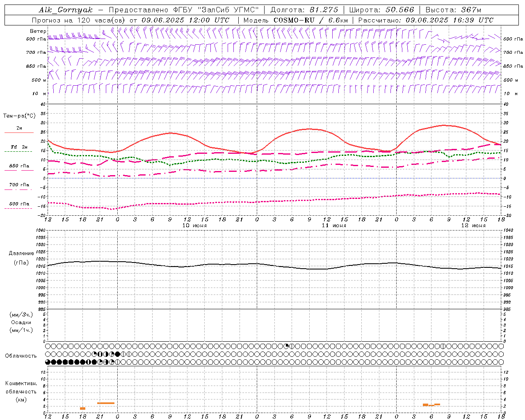Click the 11 июня date label
The width and height of the screenshot is (525, 420).
[334, 226]
